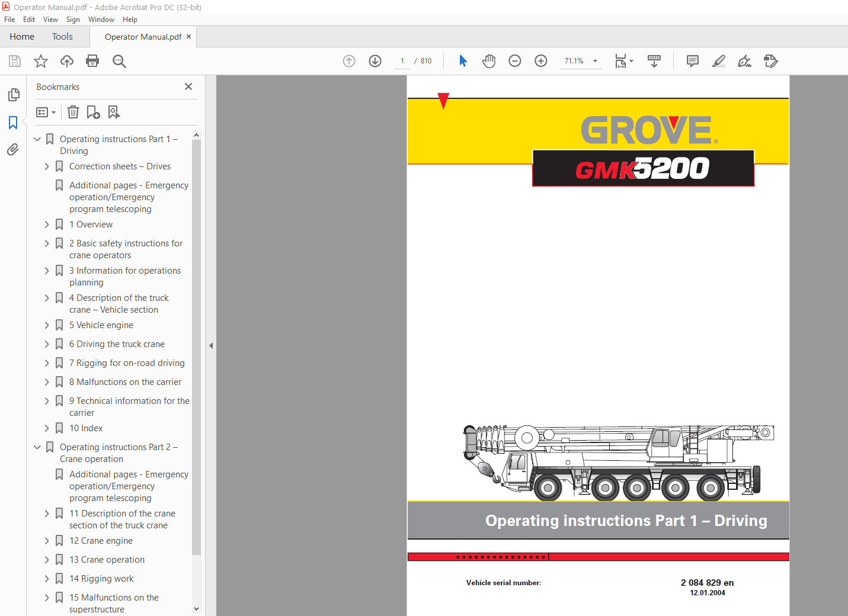Open bookmark 15 Malfunctions on the superstructure
Screen dimensions: 848x616
(x=114, y=604)
